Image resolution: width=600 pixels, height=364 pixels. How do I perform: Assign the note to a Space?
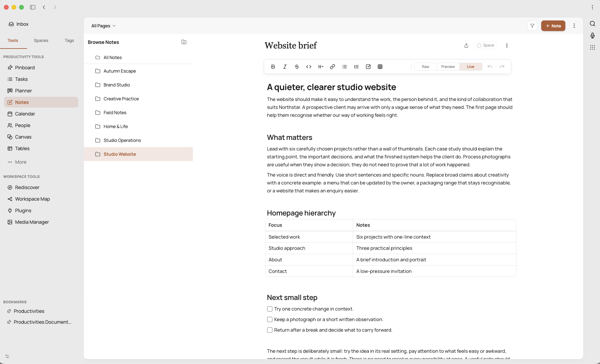pos(485,46)
